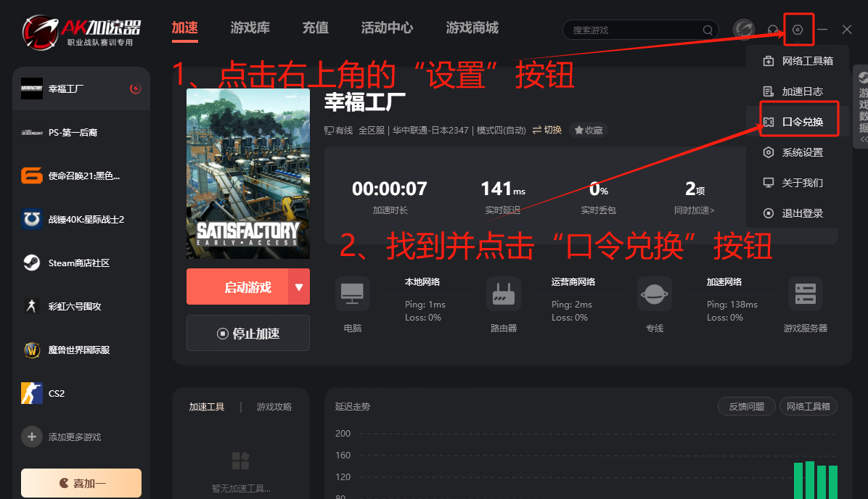Focus the 搜索游戏 search field
This screenshot has height=499, width=868.
coord(641,30)
